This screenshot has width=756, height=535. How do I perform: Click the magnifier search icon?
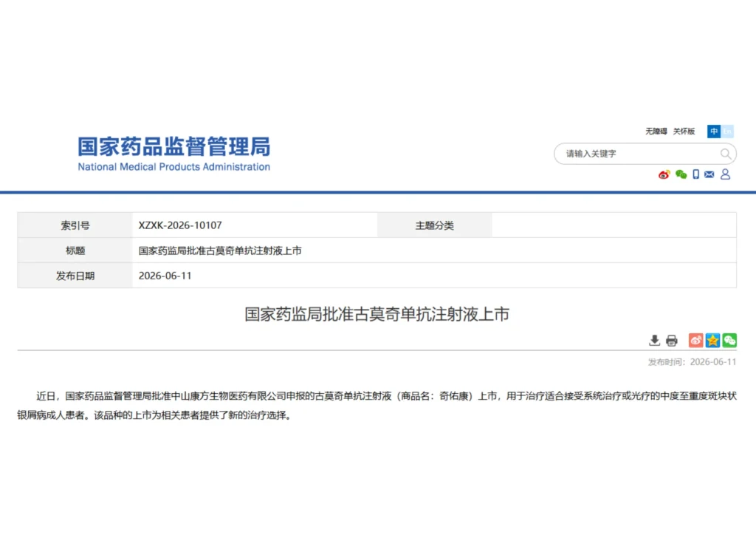click(725, 154)
